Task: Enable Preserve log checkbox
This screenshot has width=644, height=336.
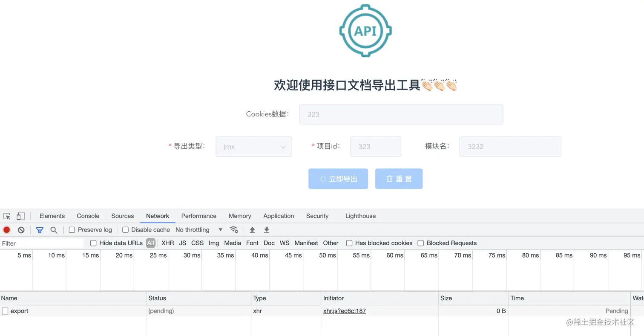Action: (x=72, y=230)
